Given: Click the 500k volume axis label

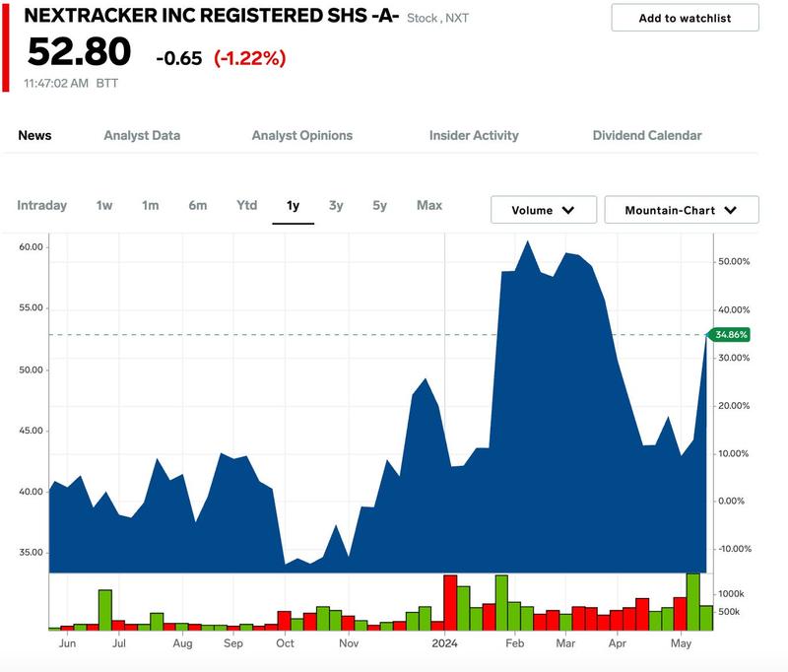Looking at the screenshot, I should pyautogui.click(x=729, y=612).
